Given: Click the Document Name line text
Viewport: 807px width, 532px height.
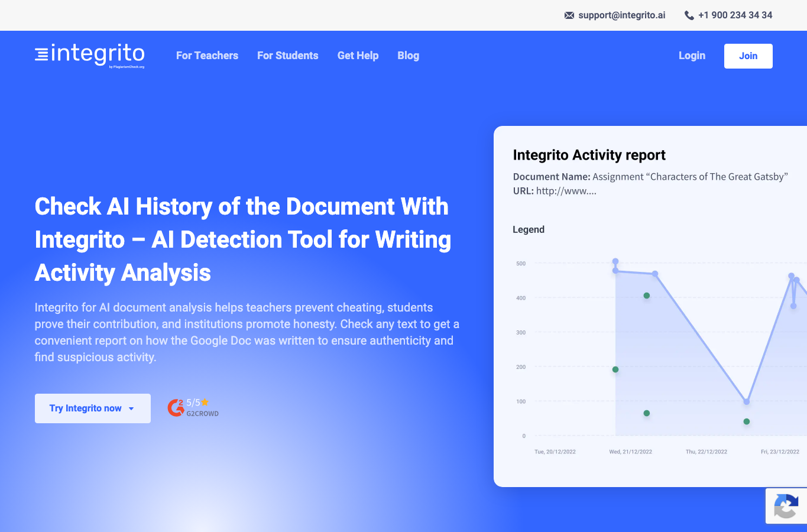Looking at the screenshot, I should (x=650, y=177).
